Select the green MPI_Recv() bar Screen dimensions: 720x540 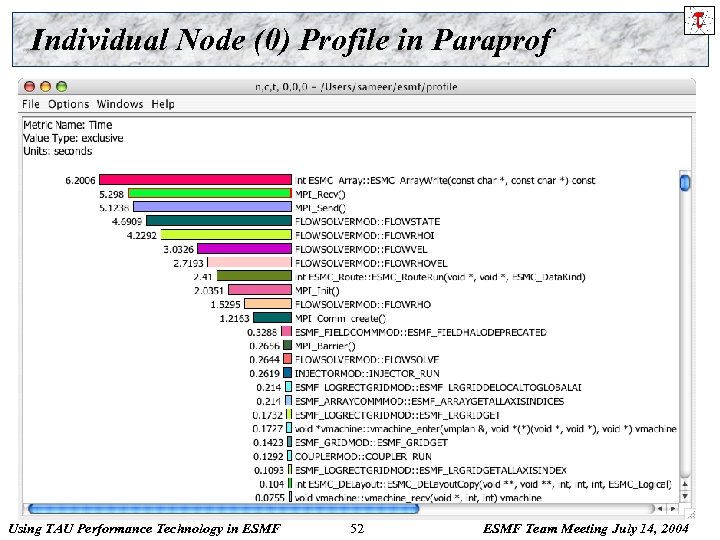click(x=210, y=193)
